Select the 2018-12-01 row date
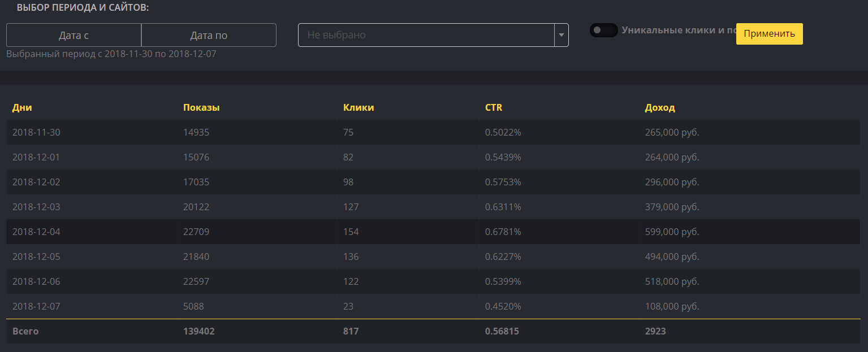 click(x=36, y=157)
